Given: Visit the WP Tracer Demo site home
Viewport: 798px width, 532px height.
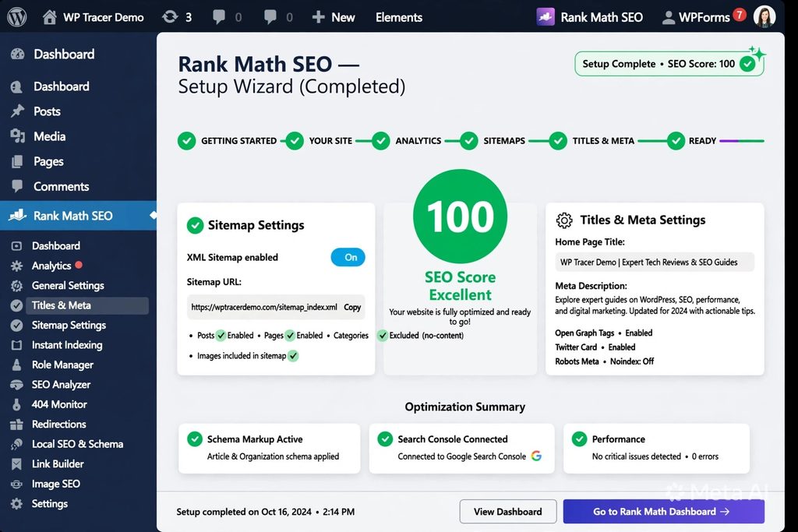Looking at the screenshot, I should click(x=93, y=17).
